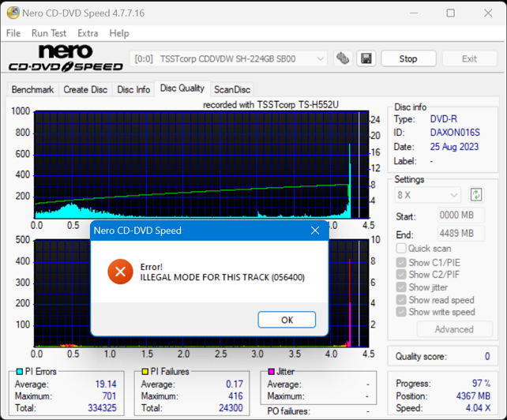The image size is (507, 420).
Task: Click the disc date 25 Aug 2023
Action: click(x=454, y=147)
